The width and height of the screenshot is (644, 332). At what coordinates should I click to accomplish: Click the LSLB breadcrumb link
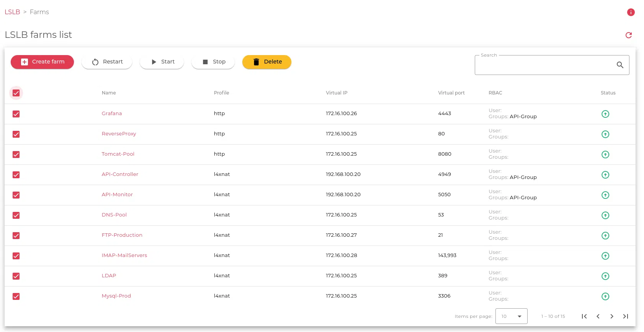(x=12, y=12)
